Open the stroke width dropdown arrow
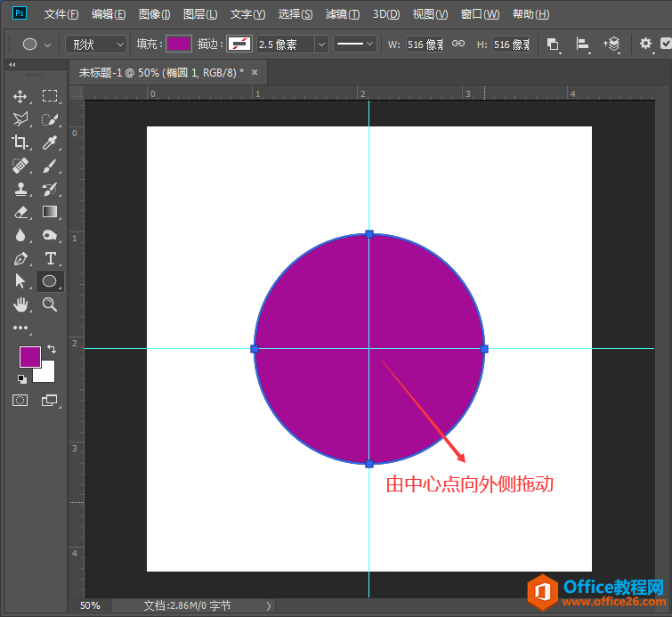 coord(321,45)
